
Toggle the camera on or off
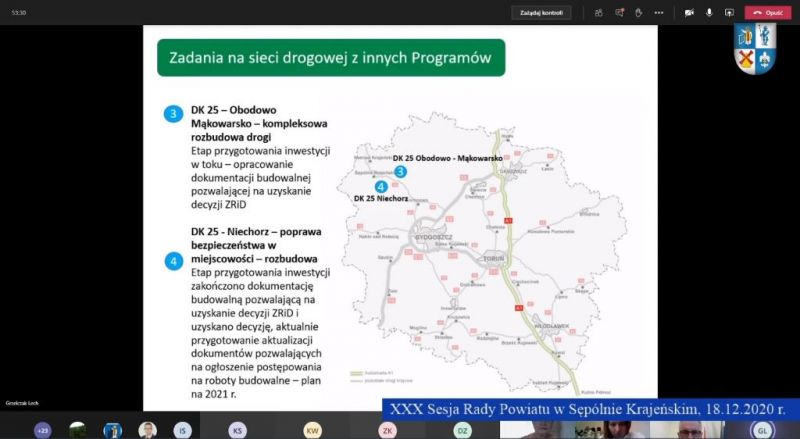pyautogui.click(x=689, y=13)
